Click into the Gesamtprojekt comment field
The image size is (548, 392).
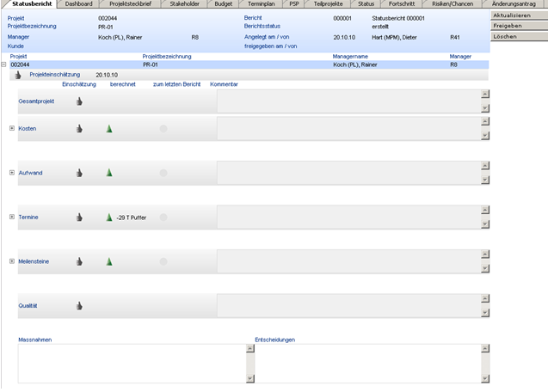(x=348, y=101)
